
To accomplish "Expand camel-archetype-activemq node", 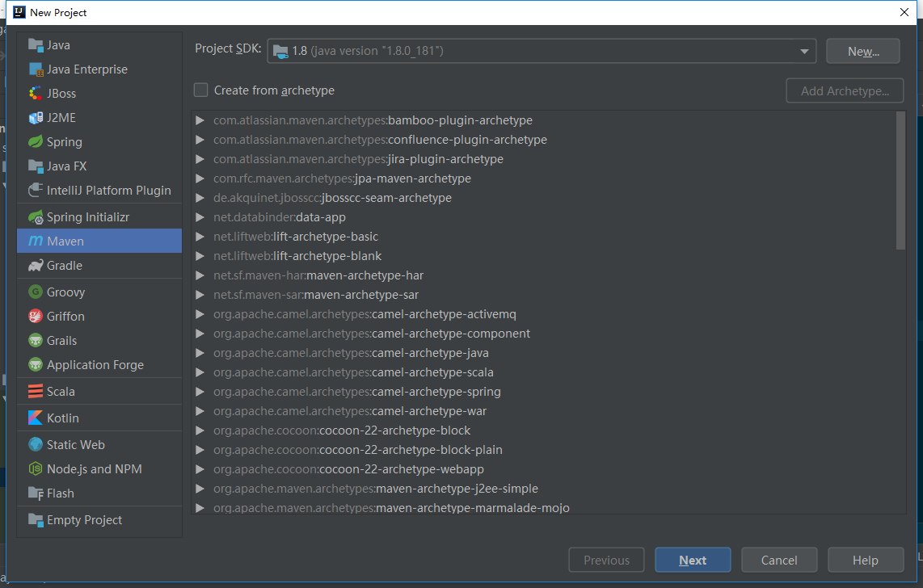I will [x=200, y=314].
